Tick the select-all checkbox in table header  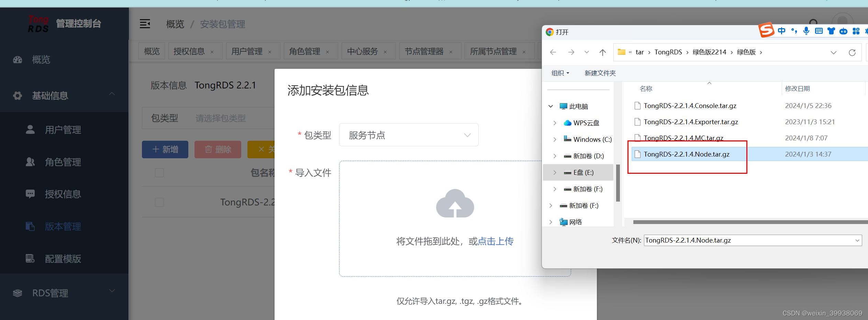pos(159,172)
